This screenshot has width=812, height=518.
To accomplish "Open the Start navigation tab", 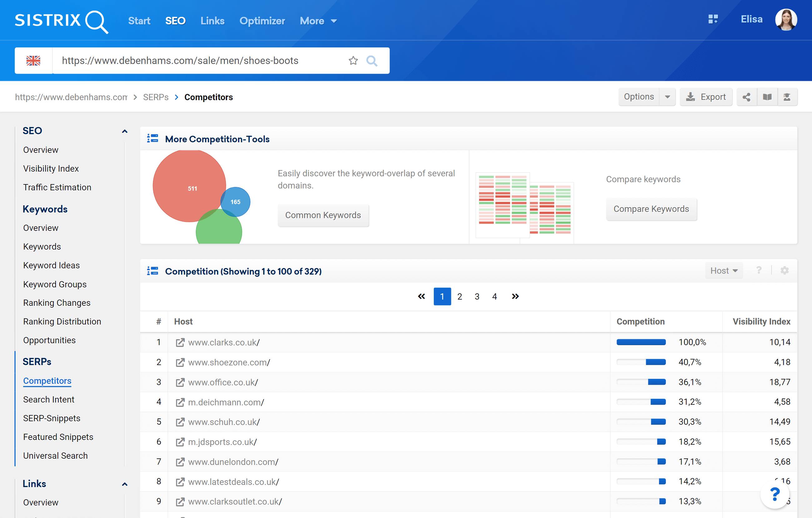I will 139,21.
